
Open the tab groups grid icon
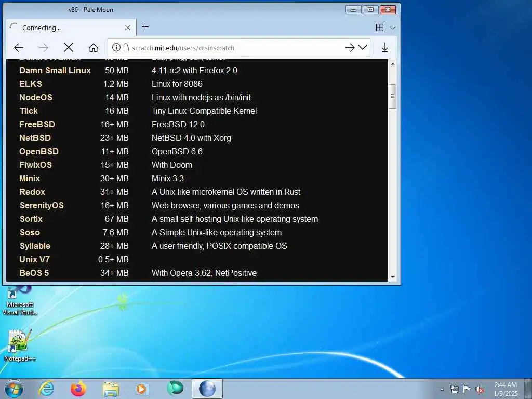click(380, 28)
